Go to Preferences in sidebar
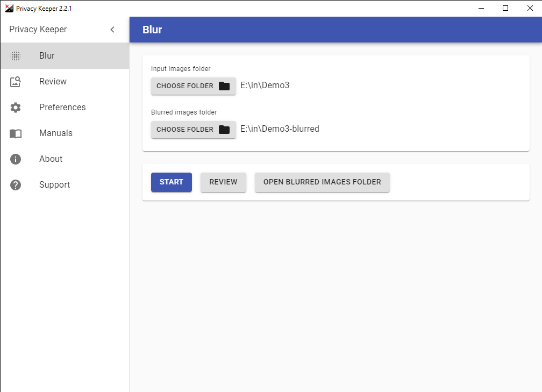Viewport: 542px width, 392px height. pyautogui.click(x=65, y=108)
